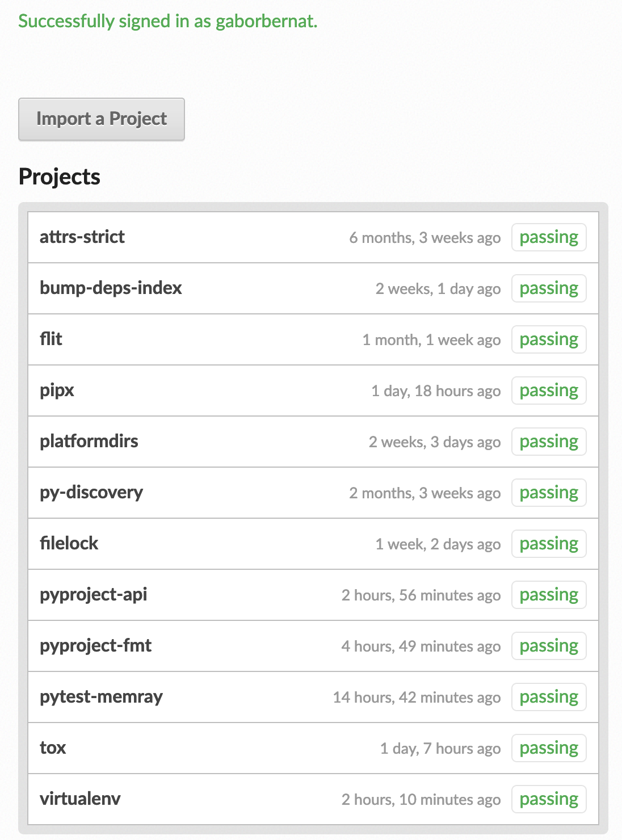Click the passing badge for attrs-strict

[549, 237]
